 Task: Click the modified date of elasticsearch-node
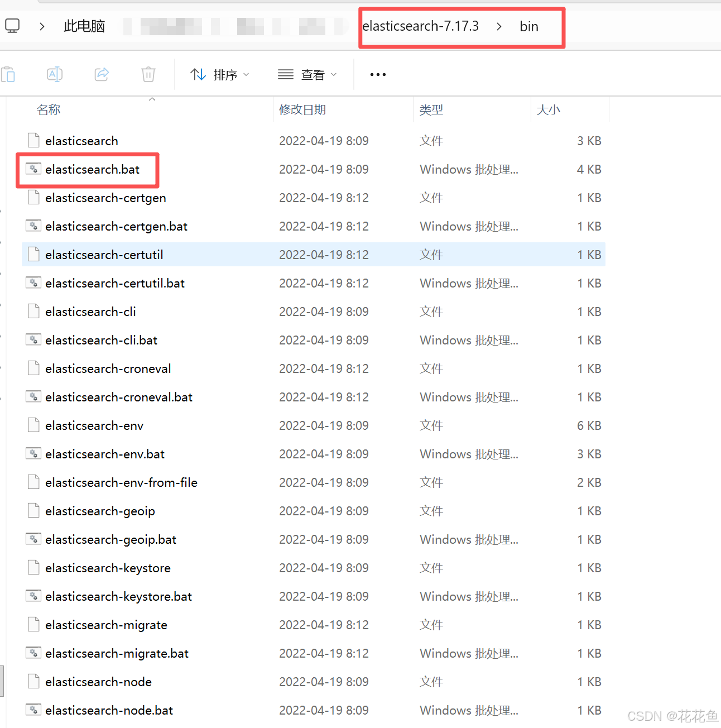click(x=324, y=682)
